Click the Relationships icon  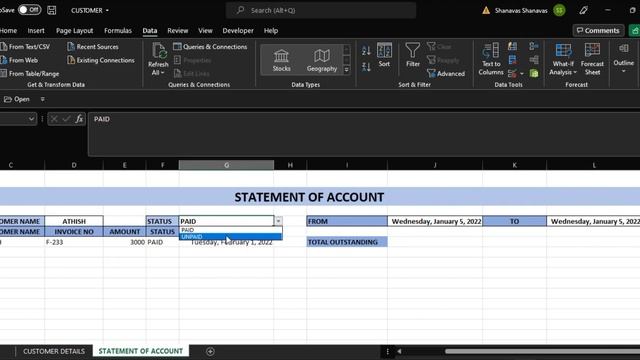pos(533,60)
